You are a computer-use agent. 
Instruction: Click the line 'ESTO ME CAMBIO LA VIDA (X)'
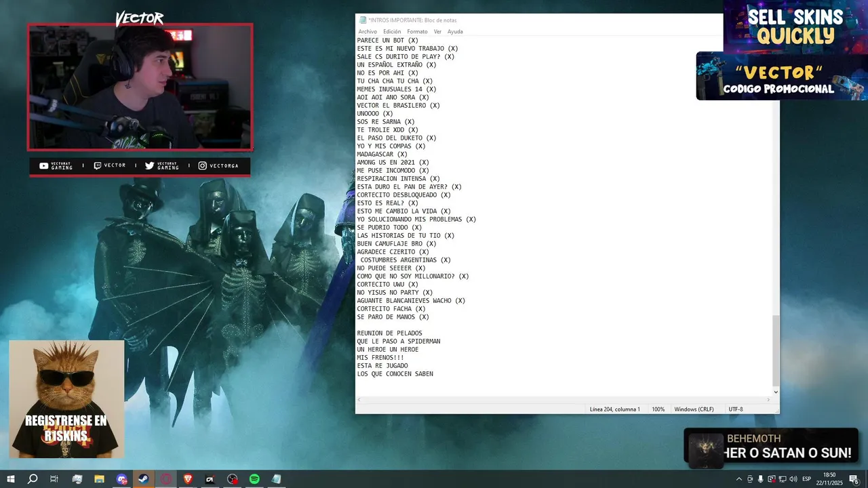click(404, 211)
